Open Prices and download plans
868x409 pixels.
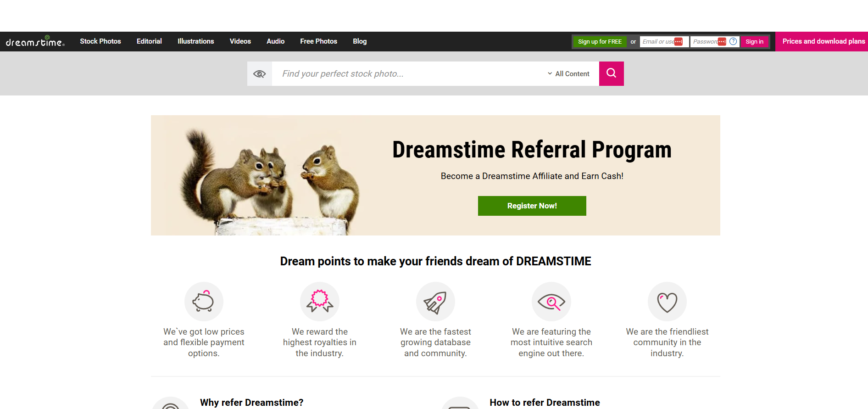tap(823, 41)
